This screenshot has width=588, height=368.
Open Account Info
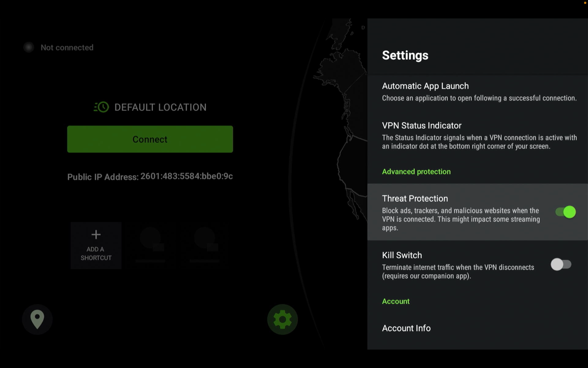point(406,328)
